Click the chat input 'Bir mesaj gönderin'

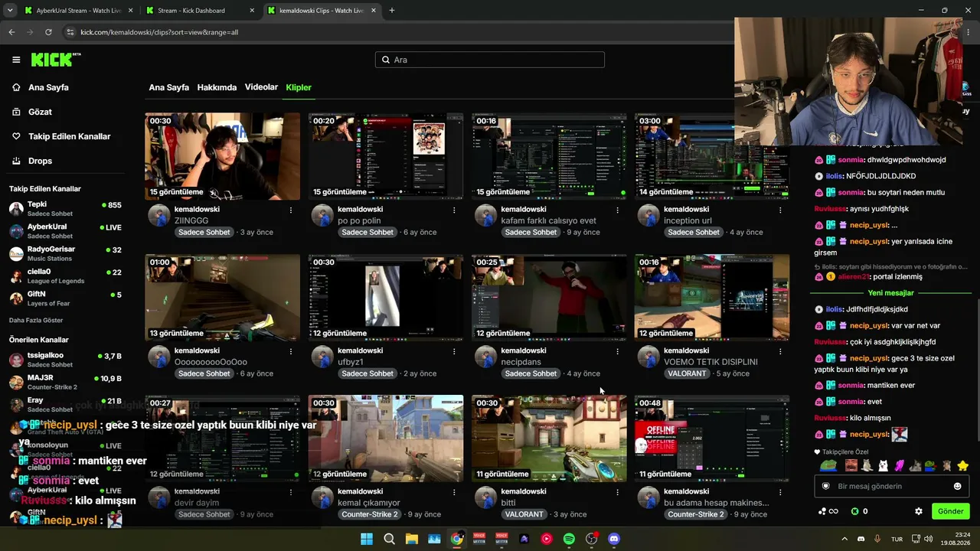tap(890, 486)
